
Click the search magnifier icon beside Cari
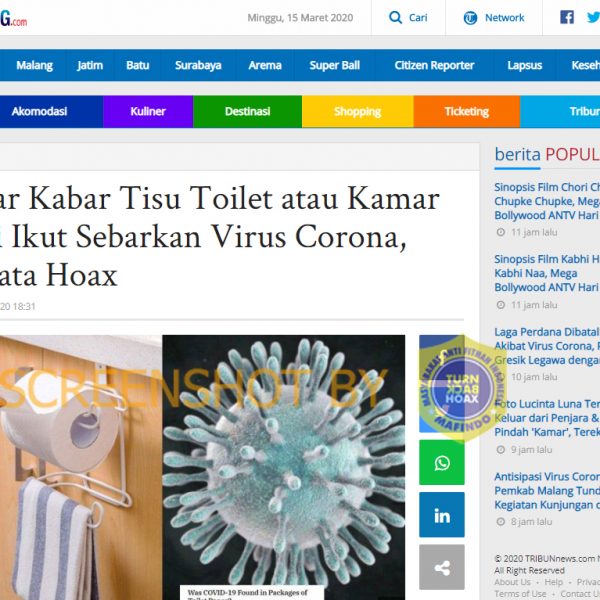pyautogui.click(x=395, y=18)
